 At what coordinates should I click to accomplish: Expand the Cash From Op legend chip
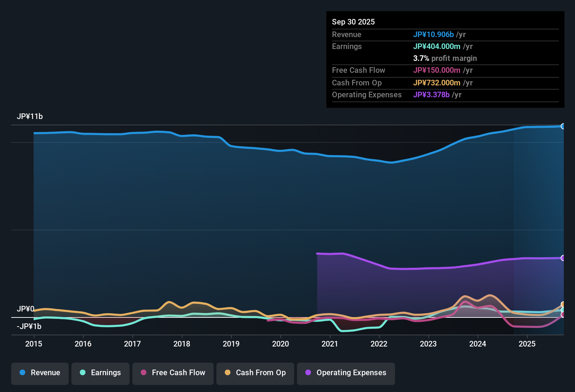pyautogui.click(x=255, y=373)
